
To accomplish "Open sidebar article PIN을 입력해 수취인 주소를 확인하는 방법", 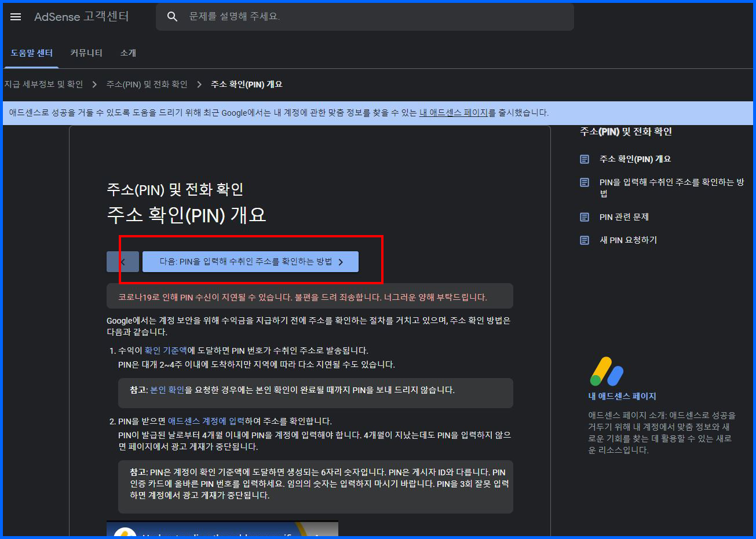I will 671,188.
